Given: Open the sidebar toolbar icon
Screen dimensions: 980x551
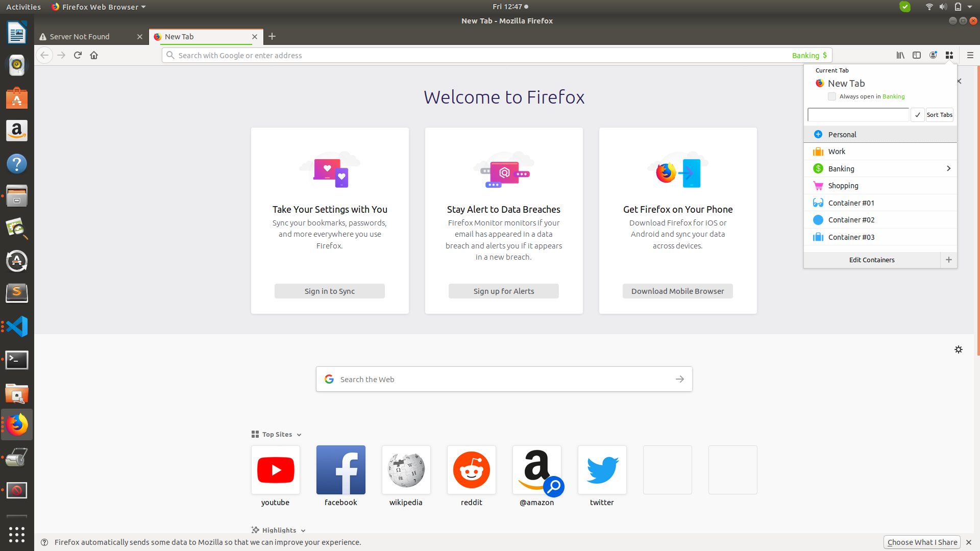Looking at the screenshot, I should tap(917, 55).
